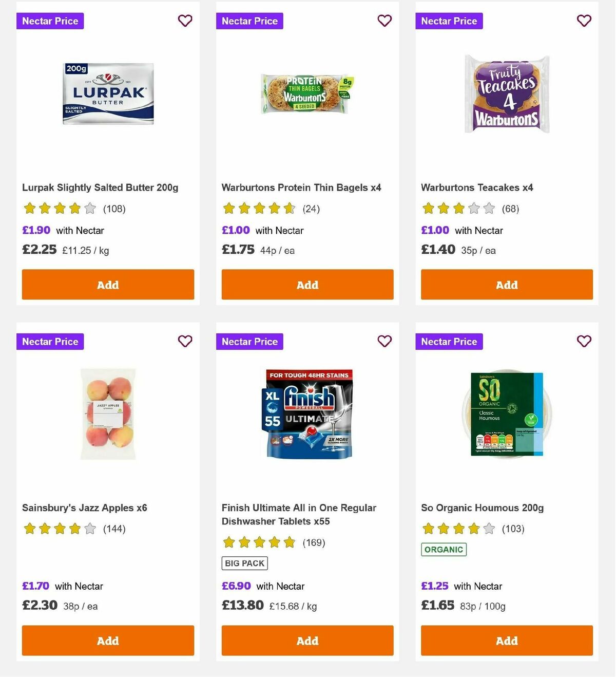Open the Jazz Apples reviews count (144)

point(114,529)
